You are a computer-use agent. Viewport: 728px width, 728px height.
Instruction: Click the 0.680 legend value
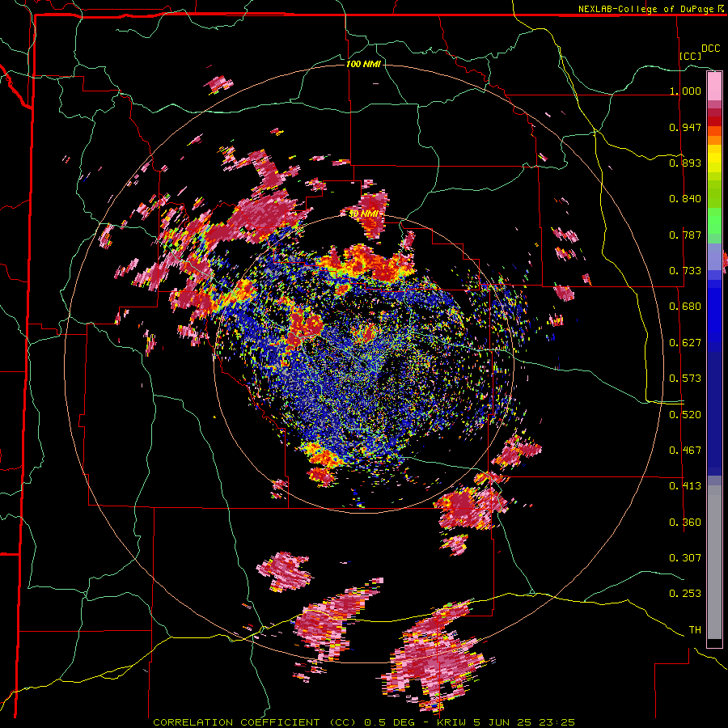click(685, 307)
